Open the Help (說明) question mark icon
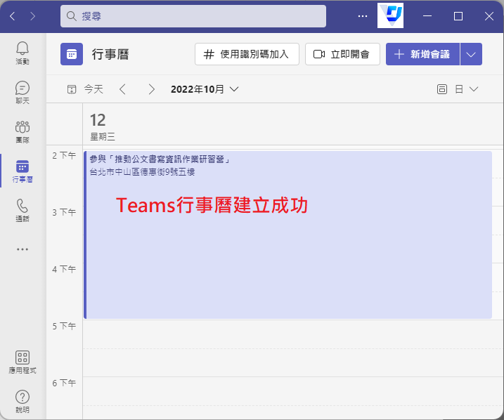The height and width of the screenshot is (420, 504). coord(22,401)
